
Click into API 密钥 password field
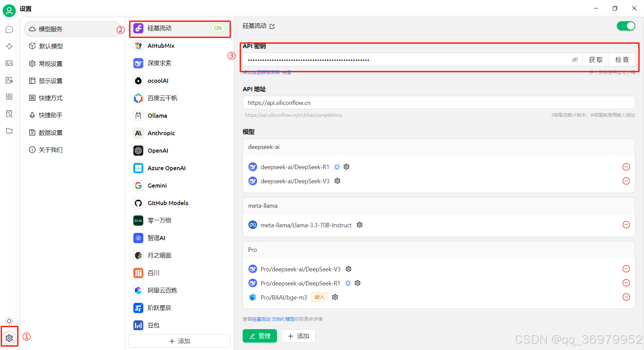click(x=407, y=60)
